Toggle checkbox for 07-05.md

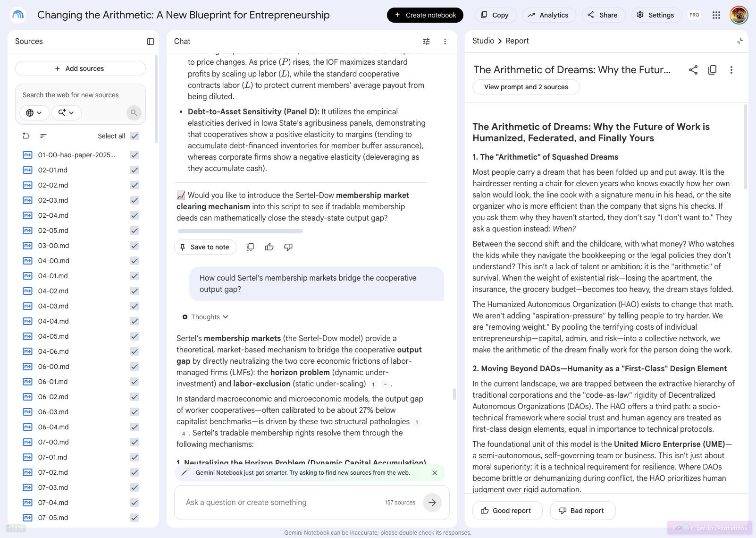click(134, 518)
